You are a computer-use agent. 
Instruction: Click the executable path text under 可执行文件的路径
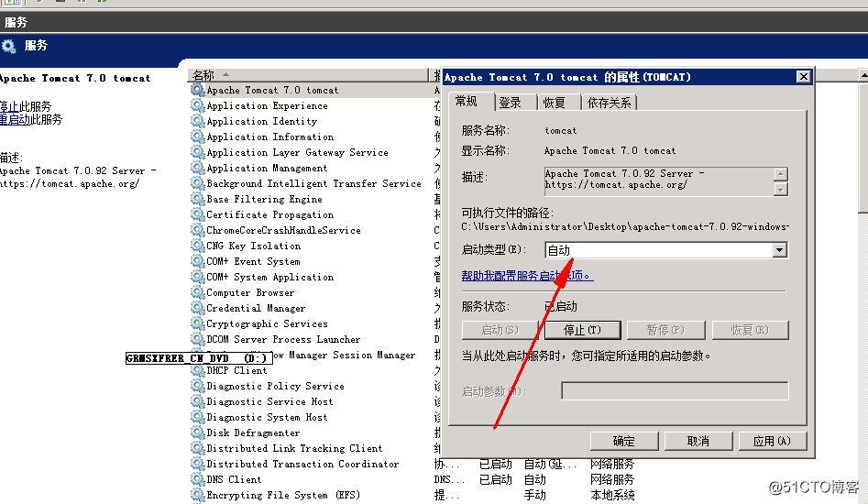click(x=625, y=226)
